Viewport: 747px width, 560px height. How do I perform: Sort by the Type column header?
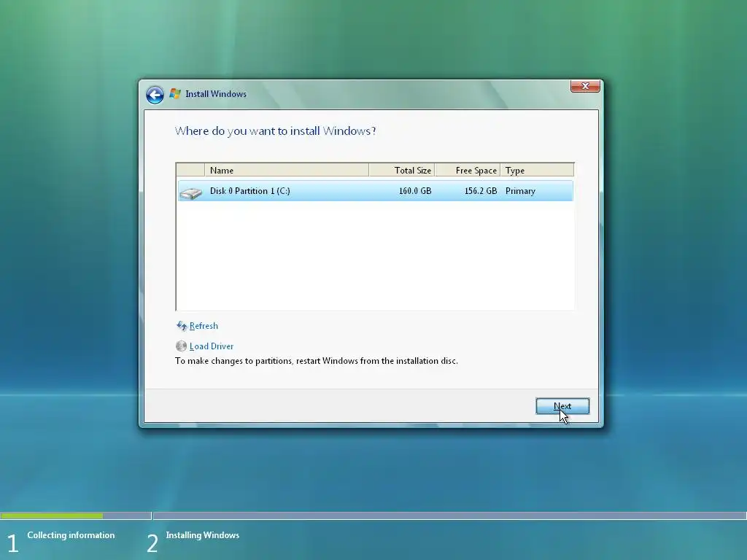coord(538,170)
